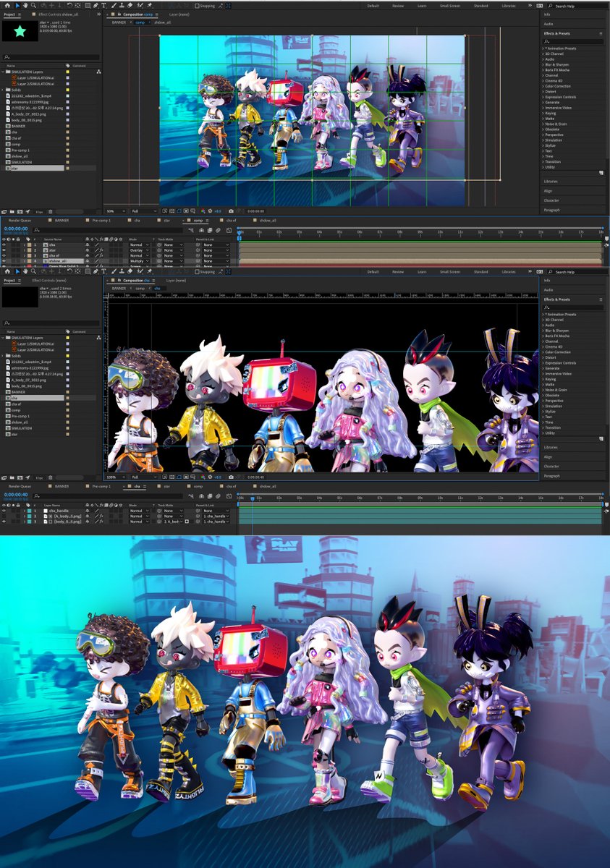Enable the Snapping checkbox

point(198,4)
